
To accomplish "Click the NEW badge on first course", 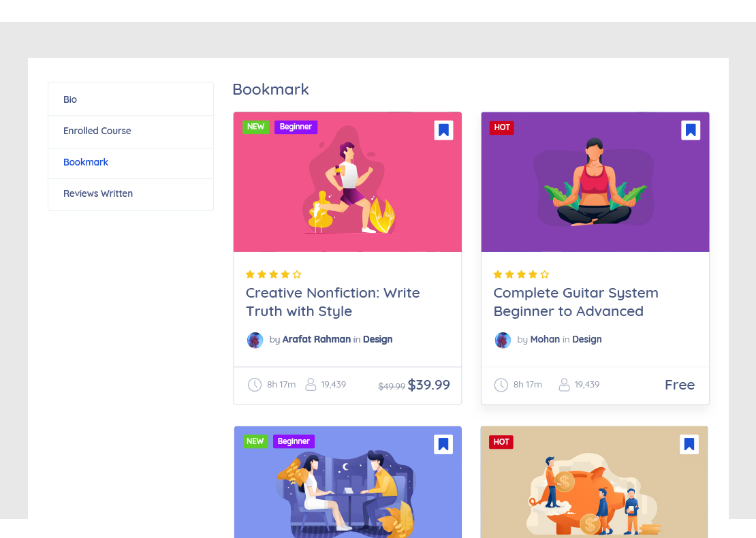I will pyautogui.click(x=256, y=127).
